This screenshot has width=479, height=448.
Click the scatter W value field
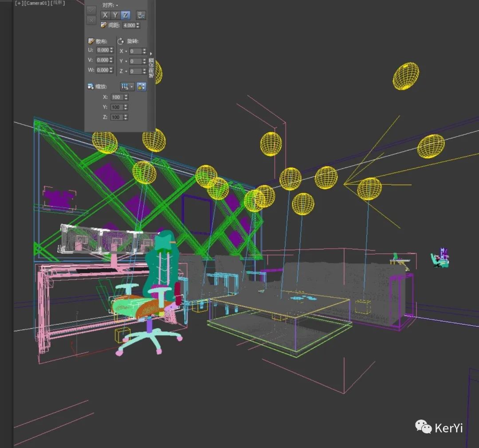tap(103, 70)
